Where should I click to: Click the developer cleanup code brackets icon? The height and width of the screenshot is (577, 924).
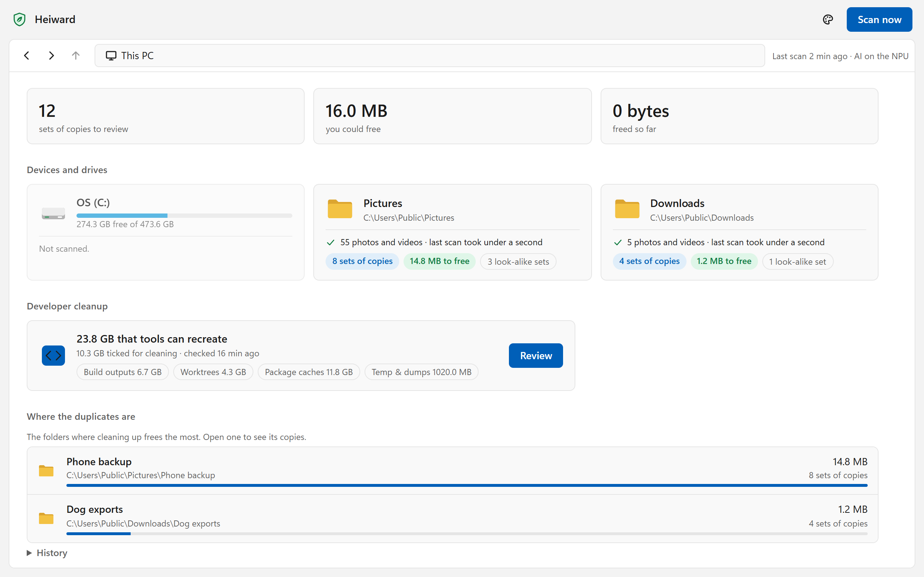(x=53, y=356)
